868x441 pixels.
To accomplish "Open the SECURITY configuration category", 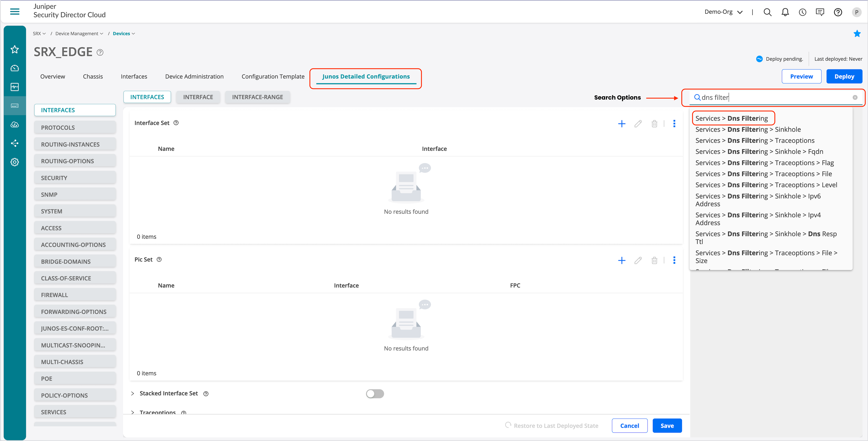I will pyautogui.click(x=75, y=178).
